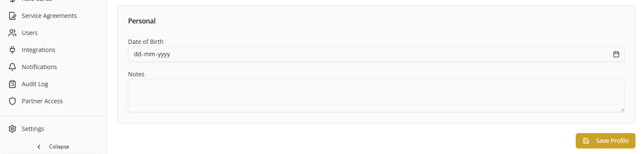Click inside the Notes text area
644x154 pixels.
point(376,96)
